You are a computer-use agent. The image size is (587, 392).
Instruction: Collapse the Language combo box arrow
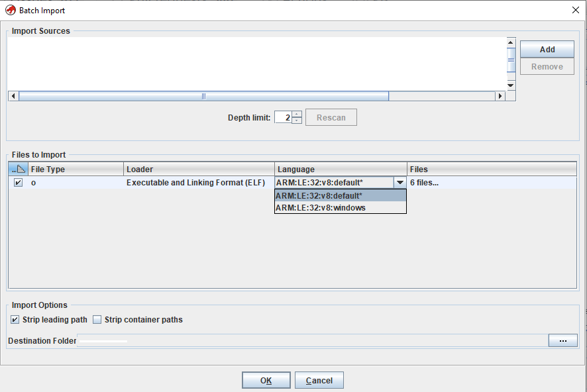(400, 183)
